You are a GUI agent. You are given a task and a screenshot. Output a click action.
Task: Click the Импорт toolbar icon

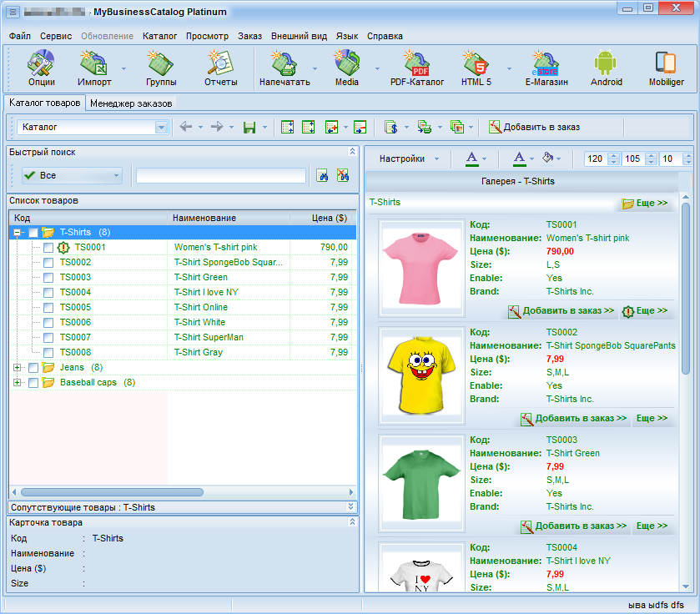point(94,68)
